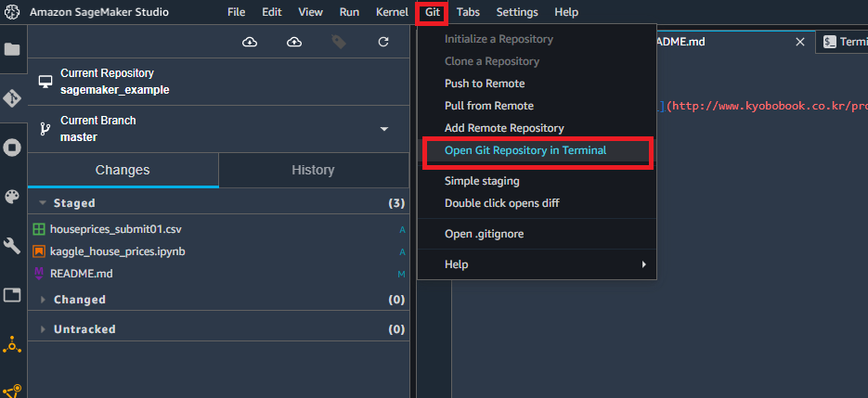Open the running terminals and kernels icon

pos(12,148)
